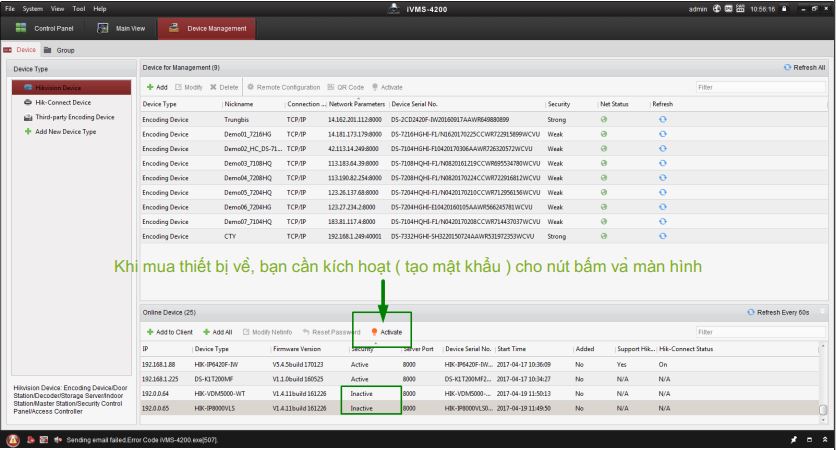Screen dimensions: 836x450
Task: Open Remote Configuration
Action: click(x=284, y=87)
